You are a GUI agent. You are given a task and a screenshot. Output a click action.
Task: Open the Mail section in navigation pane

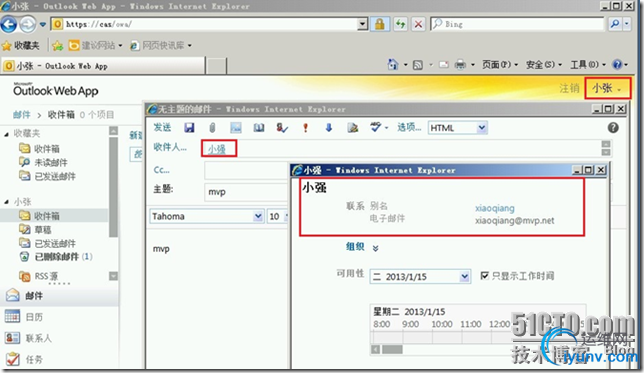point(60,295)
